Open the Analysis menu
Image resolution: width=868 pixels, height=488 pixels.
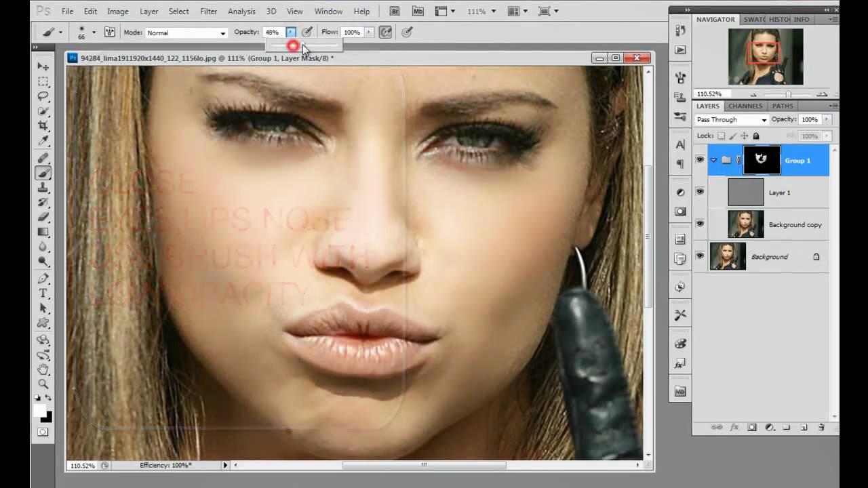tap(241, 12)
